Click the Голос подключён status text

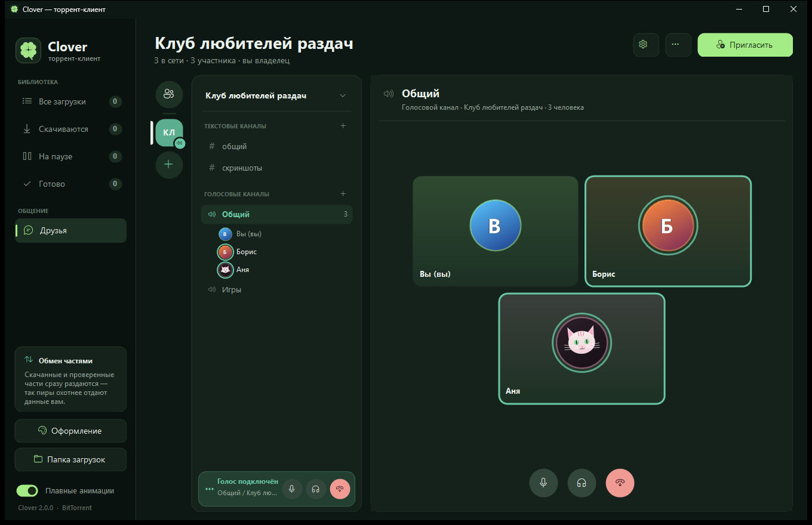click(248, 481)
